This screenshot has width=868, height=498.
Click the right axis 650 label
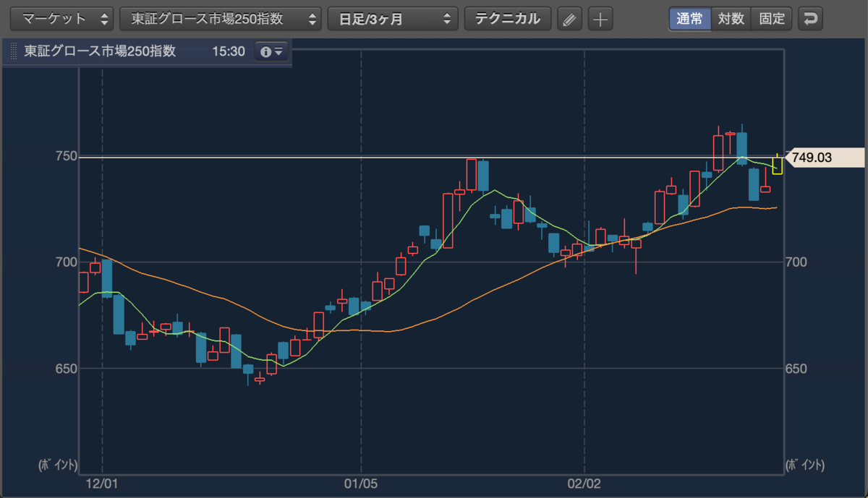coord(796,369)
